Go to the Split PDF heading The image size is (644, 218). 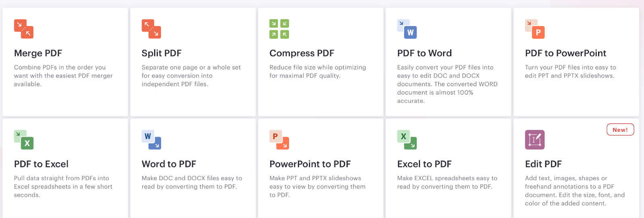[161, 53]
